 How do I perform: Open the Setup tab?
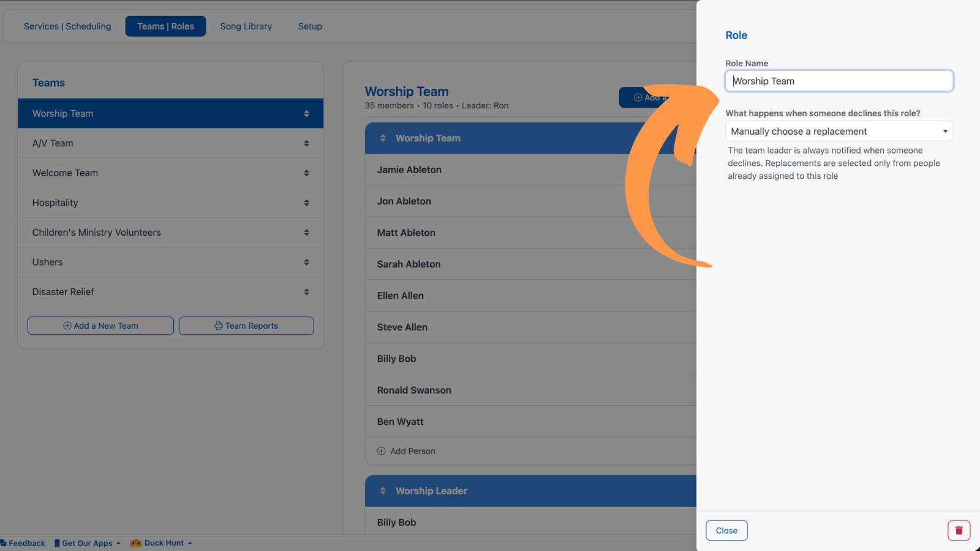310,26
